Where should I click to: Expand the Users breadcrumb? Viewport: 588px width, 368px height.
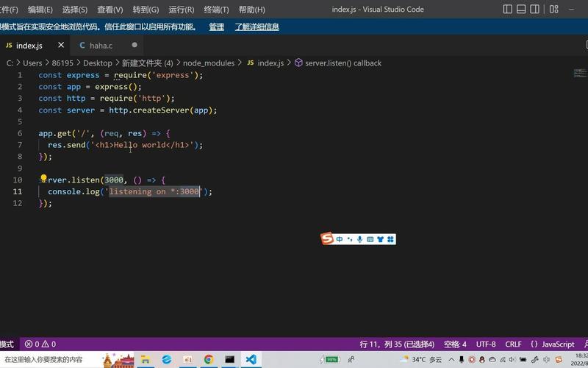pyautogui.click(x=32, y=63)
